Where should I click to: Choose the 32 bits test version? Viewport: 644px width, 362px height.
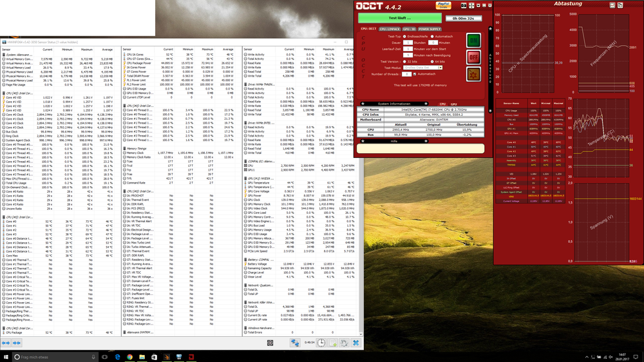click(404, 61)
